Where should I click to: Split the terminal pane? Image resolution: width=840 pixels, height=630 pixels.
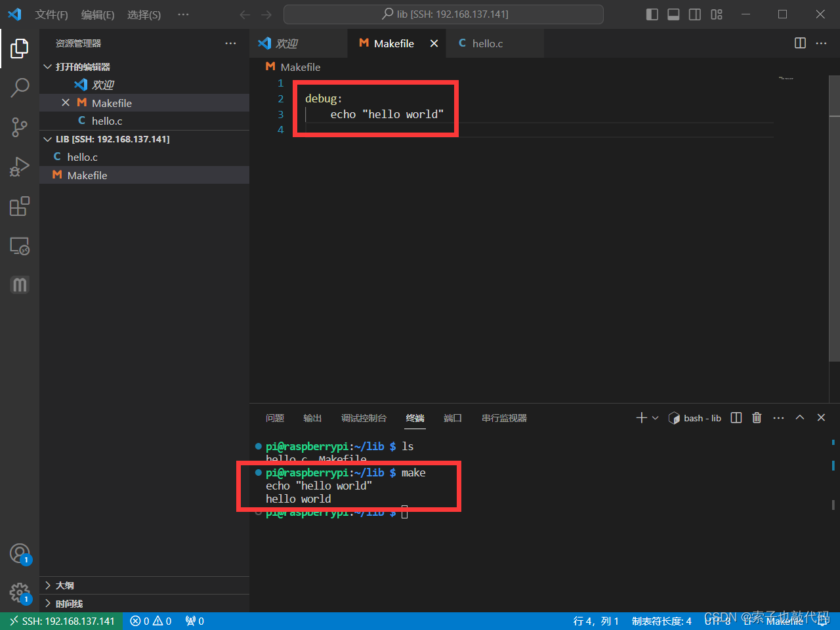tap(736, 418)
